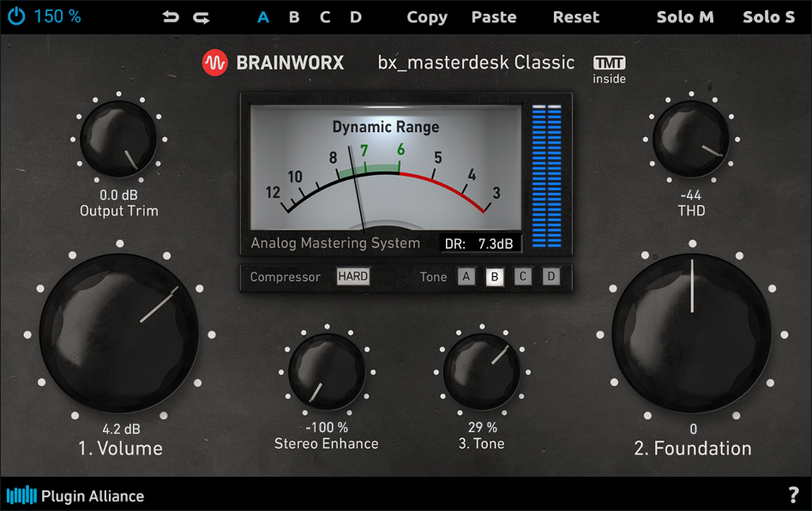
Task: Enable Solo S monitoring
Action: point(768,17)
